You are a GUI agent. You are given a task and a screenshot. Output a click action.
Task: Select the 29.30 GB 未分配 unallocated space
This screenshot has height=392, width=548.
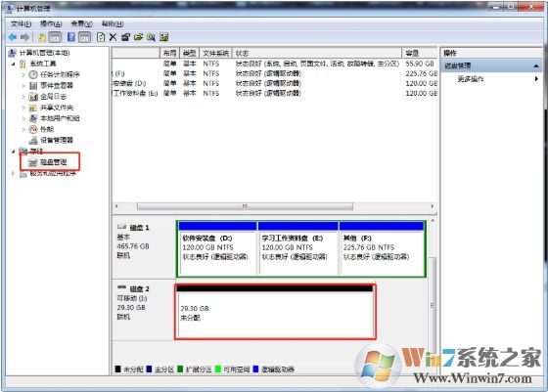pyautogui.click(x=275, y=312)
